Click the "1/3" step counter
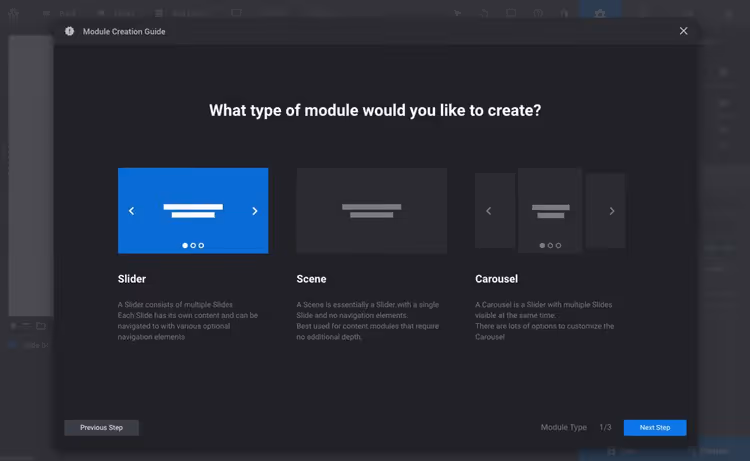 point(605,428)
